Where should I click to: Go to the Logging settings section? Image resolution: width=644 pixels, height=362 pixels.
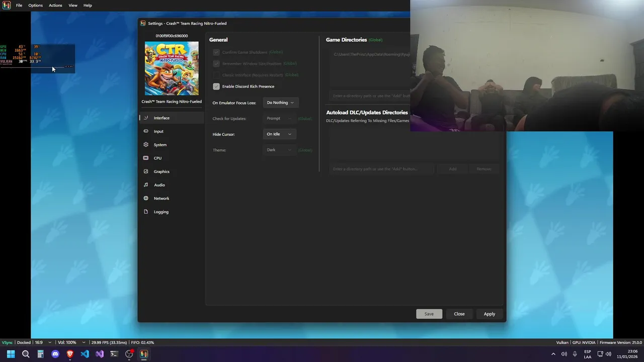point(172,212)
